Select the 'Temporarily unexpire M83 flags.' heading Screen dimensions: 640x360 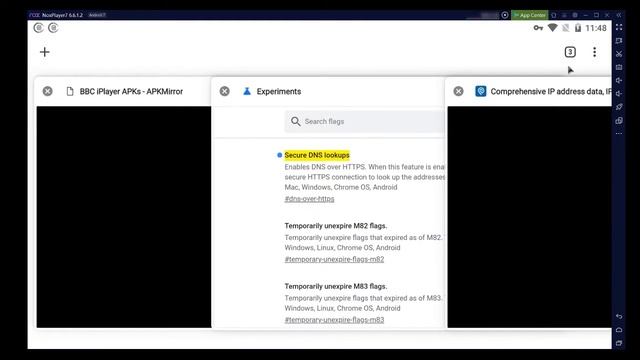[x=336, y=286]
